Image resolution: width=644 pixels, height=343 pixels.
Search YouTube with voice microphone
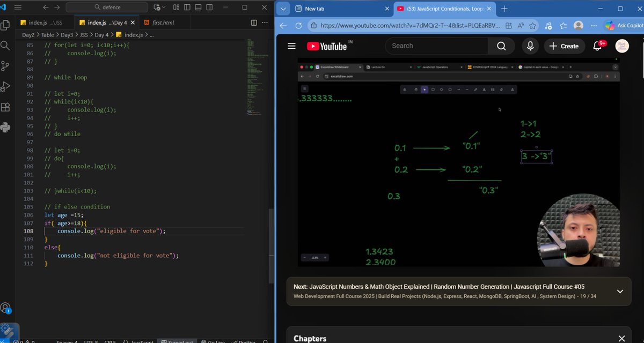[530, 46]
